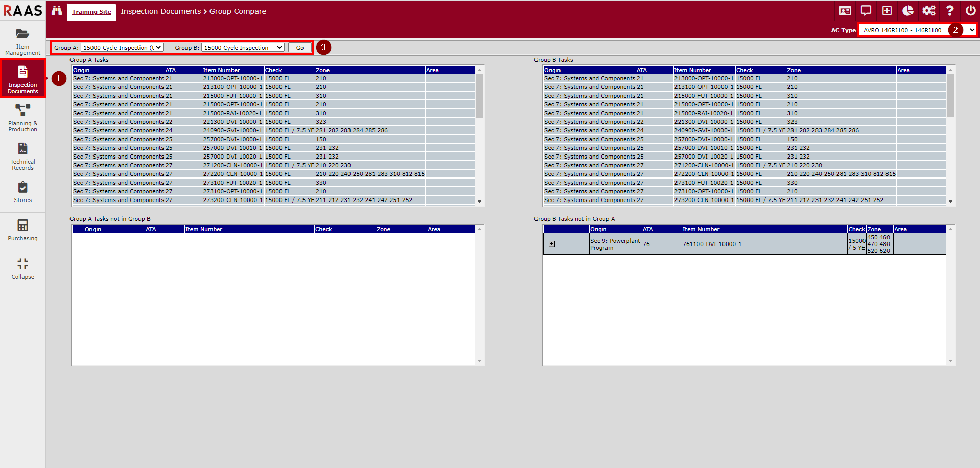
Task: Click the Training Site link
Action: 91,12
